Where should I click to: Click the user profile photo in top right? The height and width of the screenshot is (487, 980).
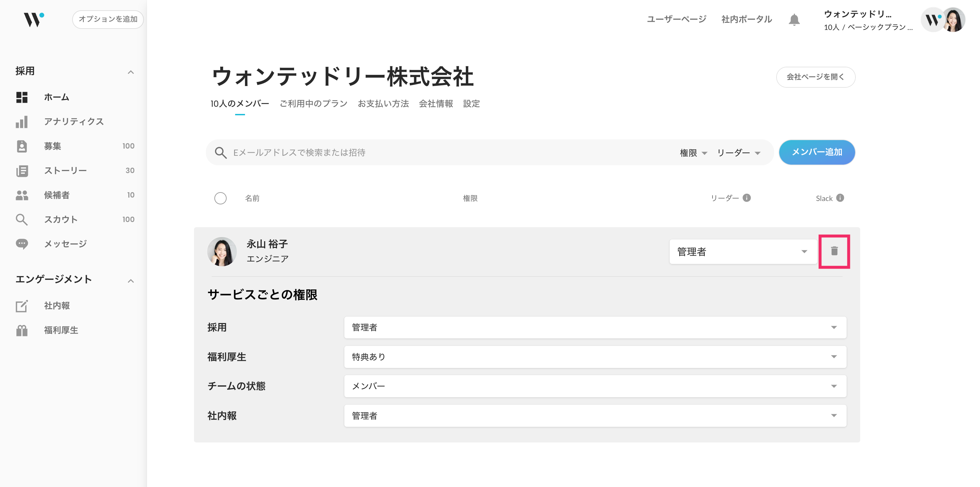pos(953,20)
